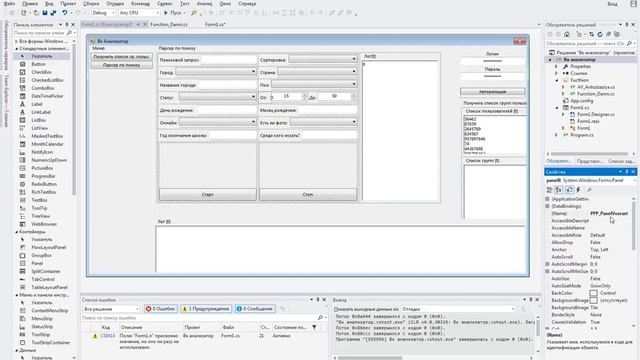Pin the Output panel
The width and height of the screenshot is (640, 360).
click(531, 300)
